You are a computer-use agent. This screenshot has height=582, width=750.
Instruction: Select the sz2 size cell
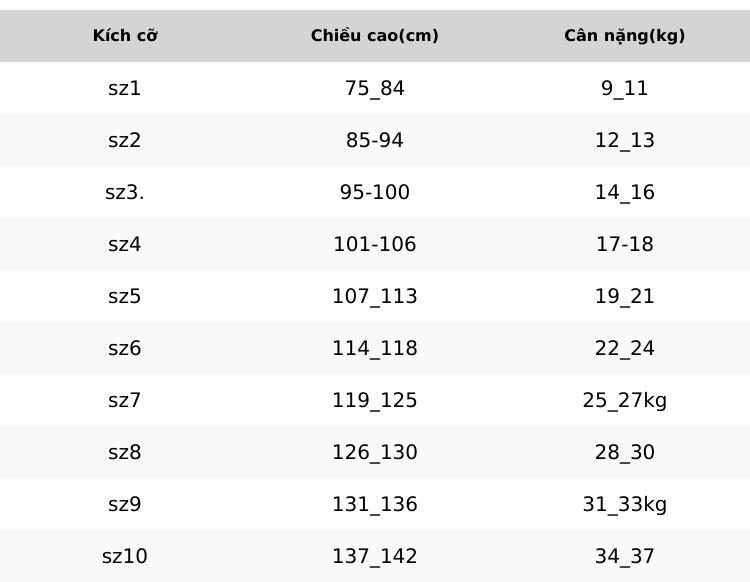[124, 140]
